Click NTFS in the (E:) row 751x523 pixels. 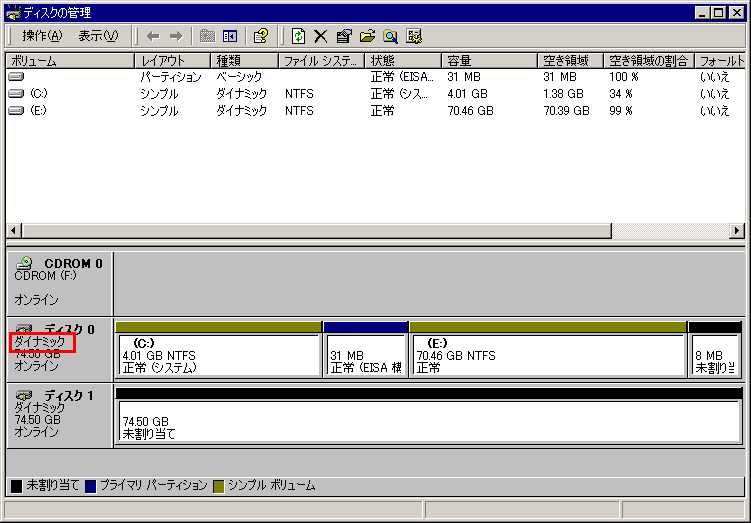(299, 111)
